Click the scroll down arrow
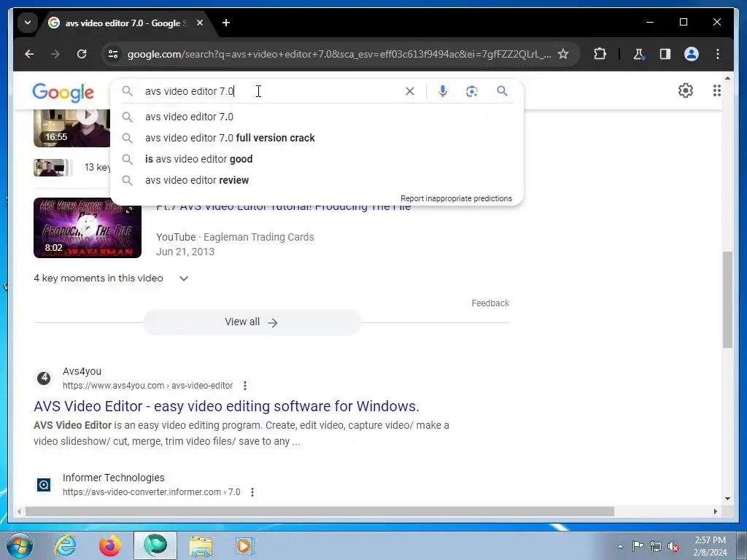This screenshot has width=747, height=560. coord(727,499)
